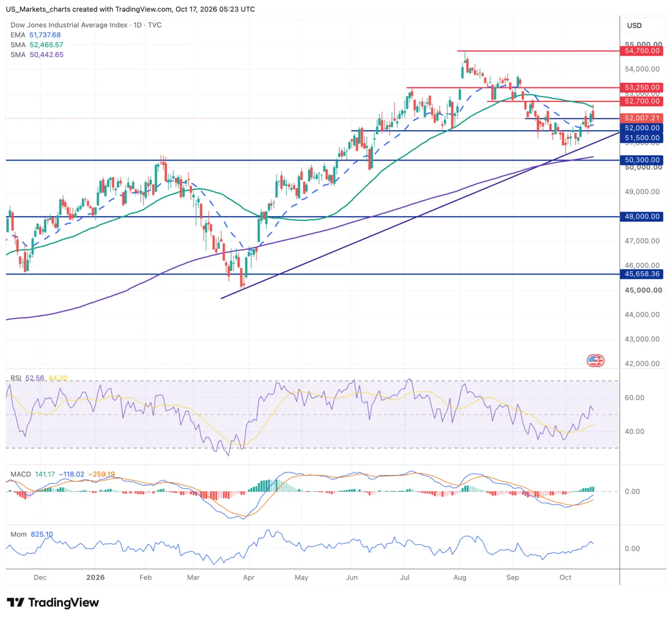Click the 49,000.00 price axis value
This screenshot has width=672, height=620.
pyautogui.click(x=642, y=192)
